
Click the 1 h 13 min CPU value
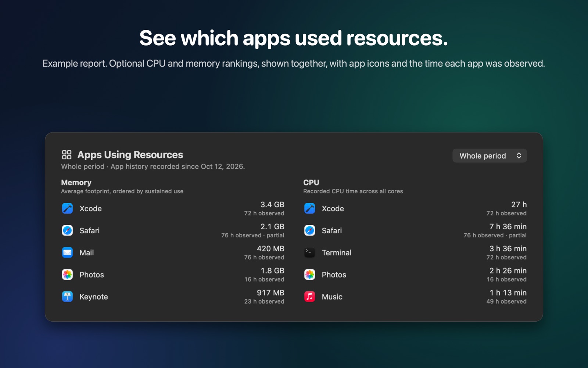[508, 293]
